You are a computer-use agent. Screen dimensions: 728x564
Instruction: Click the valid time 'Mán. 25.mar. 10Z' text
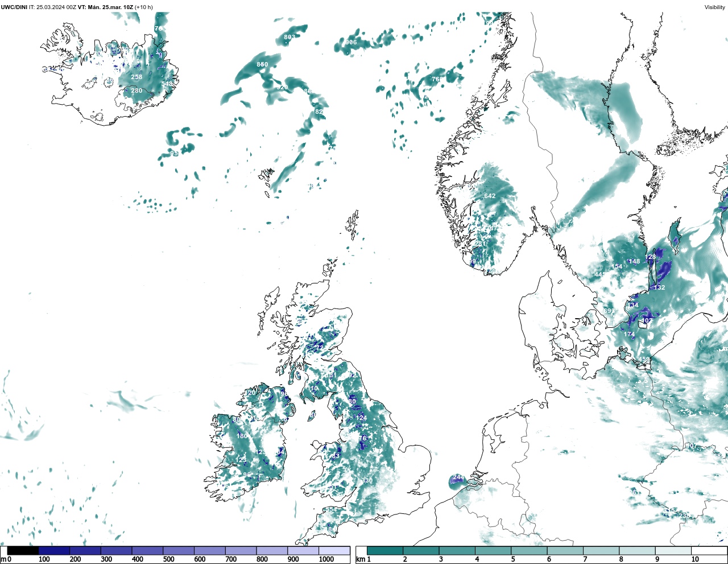(110, 7)
